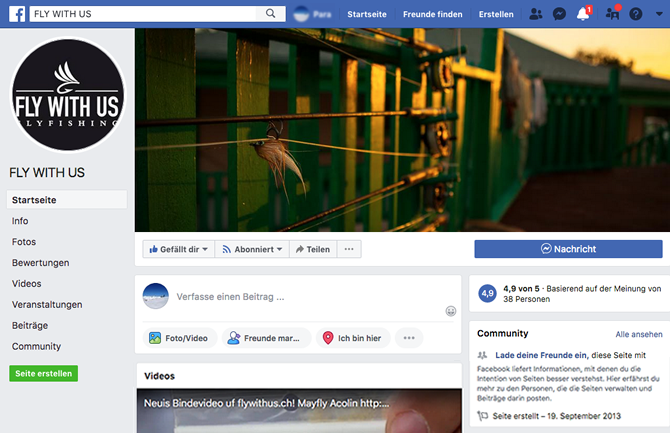Image resolution: width=670 pixels, height=433 pixels.
Task: Select Community in the left sidebar
Action: [36, 346]
